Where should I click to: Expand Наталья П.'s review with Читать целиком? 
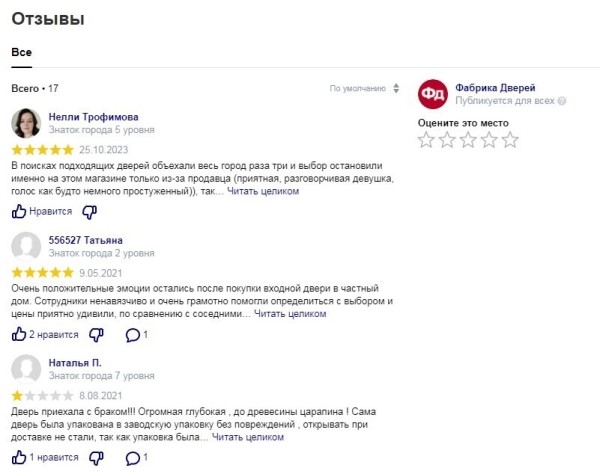point(247,436)
